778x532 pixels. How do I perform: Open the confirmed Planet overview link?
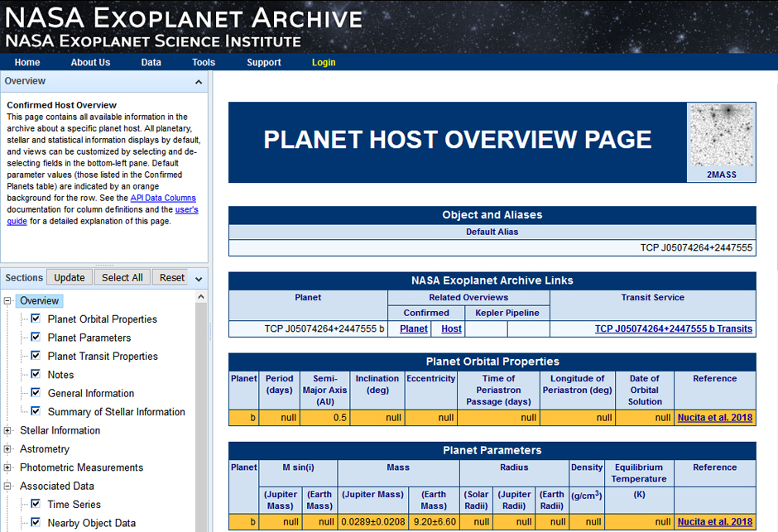pyautogui.click(x=414, y=328)
